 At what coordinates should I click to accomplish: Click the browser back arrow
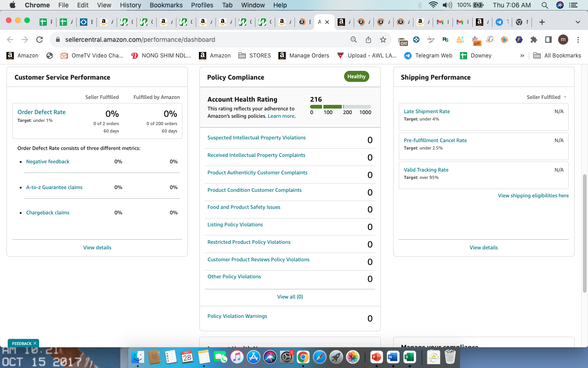10,40
